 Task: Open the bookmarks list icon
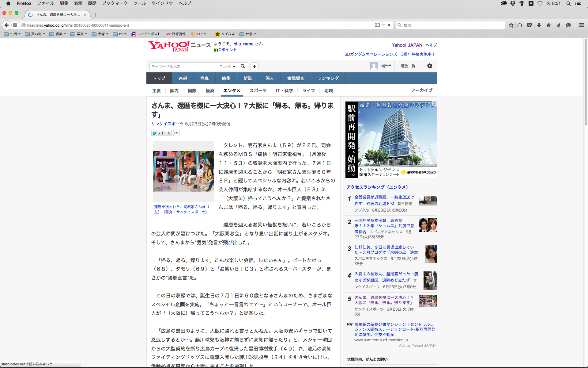(x=520, y=25)
